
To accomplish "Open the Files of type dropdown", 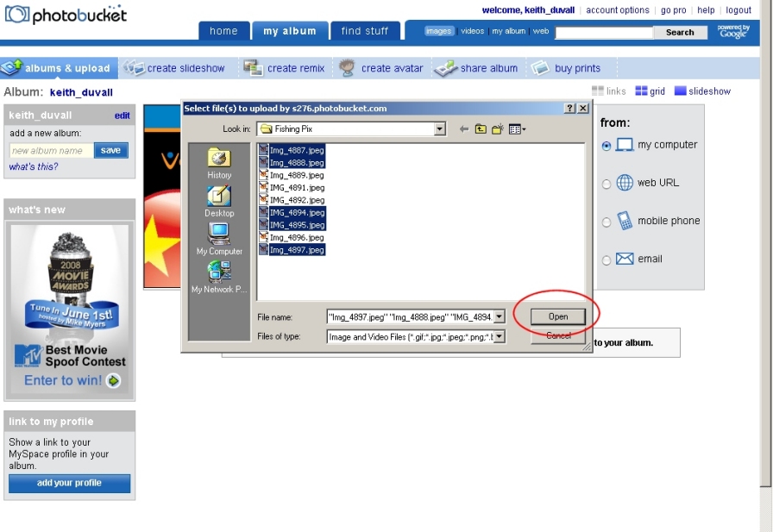I will [x=499, y=337].
